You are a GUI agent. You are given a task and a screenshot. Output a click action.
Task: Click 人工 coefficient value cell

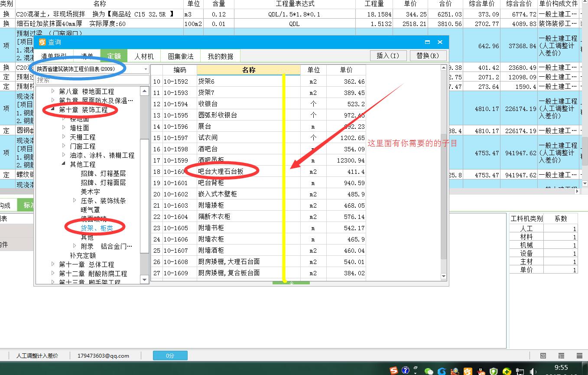pos(560,228)
